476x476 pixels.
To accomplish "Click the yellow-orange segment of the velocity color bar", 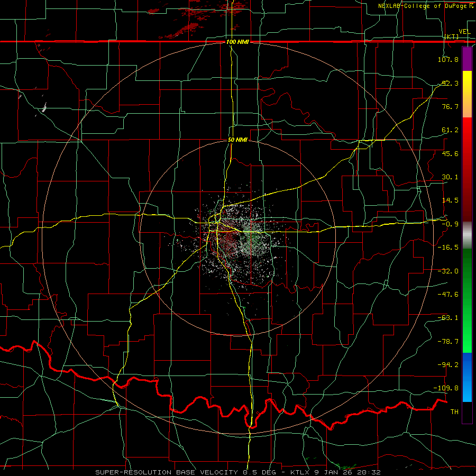I will 467,94.
